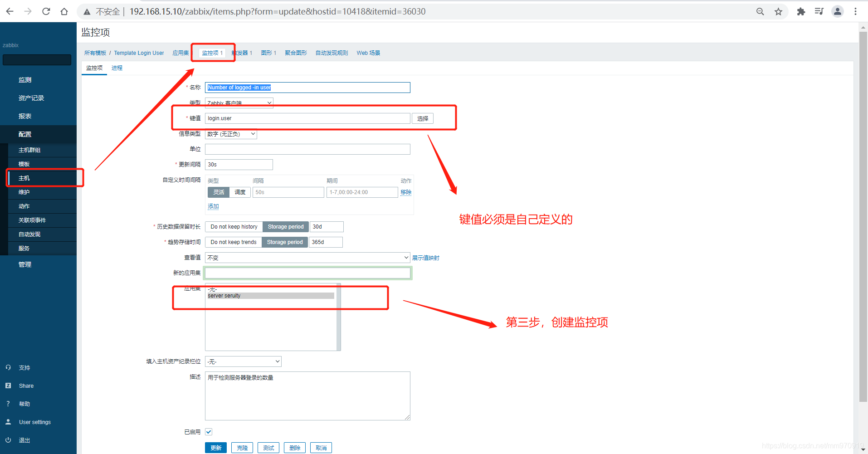
Task: Click show value mappings link
Action: [x=425, y=258]
